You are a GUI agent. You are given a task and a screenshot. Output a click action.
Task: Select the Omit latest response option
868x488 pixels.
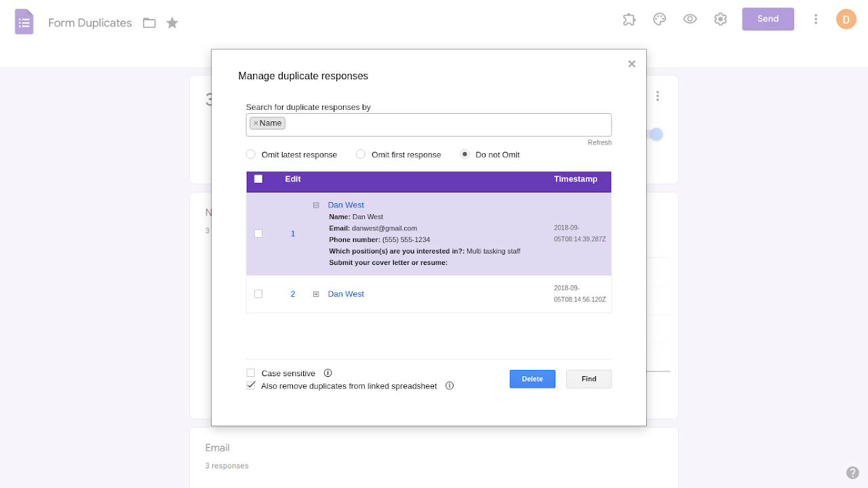pyautogui.click(x=250, y=154)
